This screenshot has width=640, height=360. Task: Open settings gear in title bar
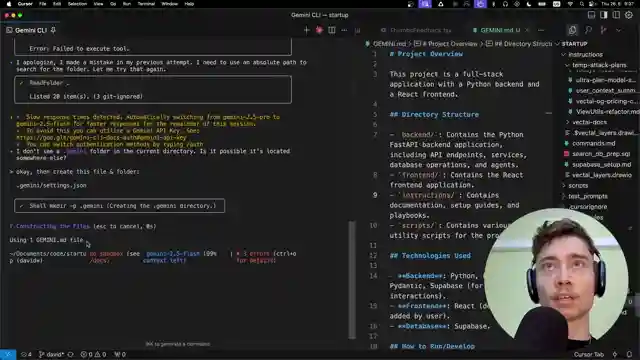(629, 15)
